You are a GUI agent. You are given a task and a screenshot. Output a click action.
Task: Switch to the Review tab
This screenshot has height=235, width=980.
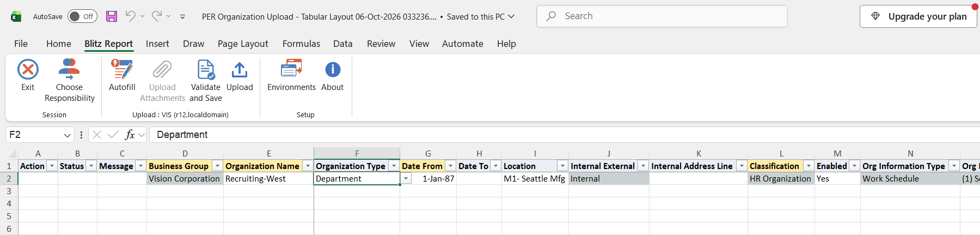point(381,44)
